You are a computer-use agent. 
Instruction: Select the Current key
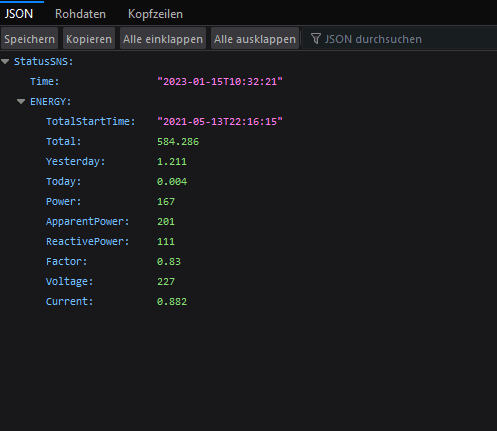70,302
